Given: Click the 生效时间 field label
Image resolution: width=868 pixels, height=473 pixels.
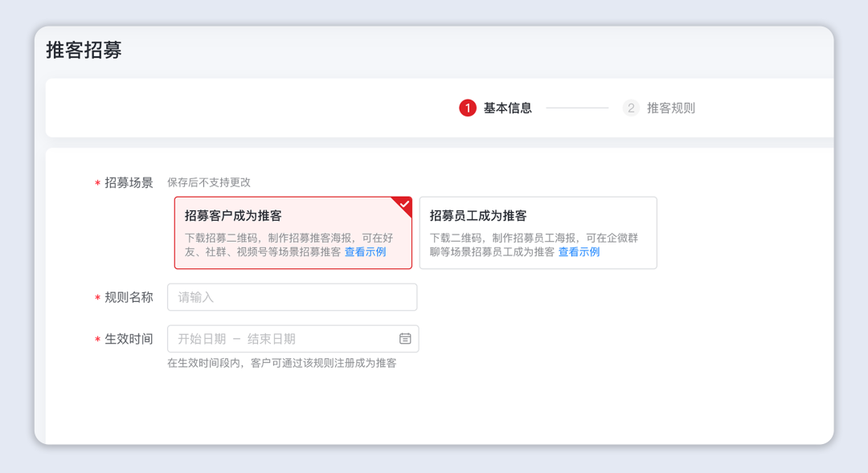Looking at the screenshot, I should point(129,339).
